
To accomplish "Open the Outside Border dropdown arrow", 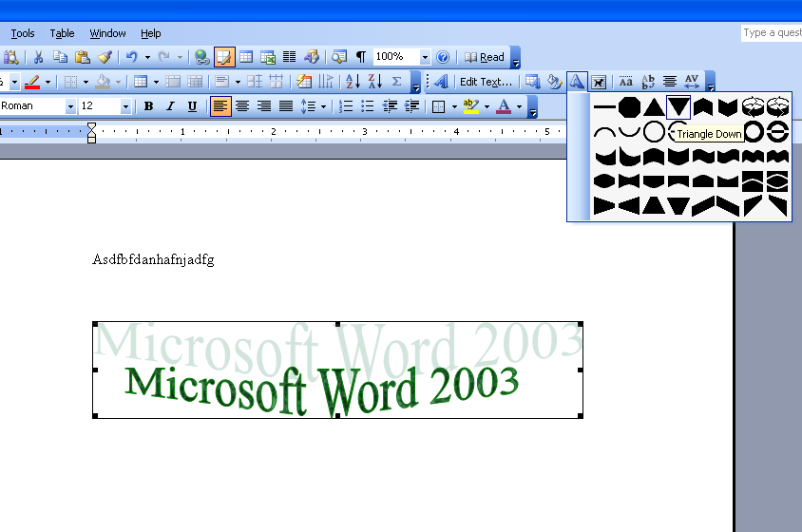I will [454, 107].
